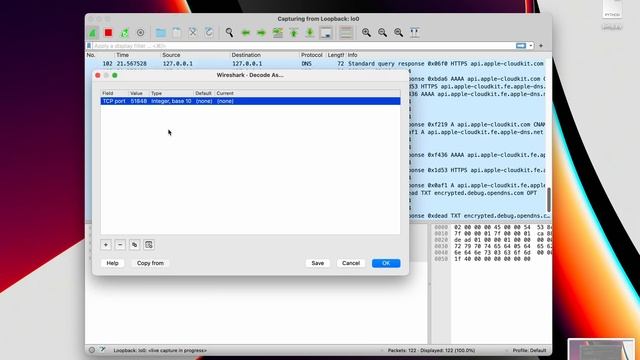Click the shark fin start capture icon
The image size is (640, 360).
click(x=92, y=33)
